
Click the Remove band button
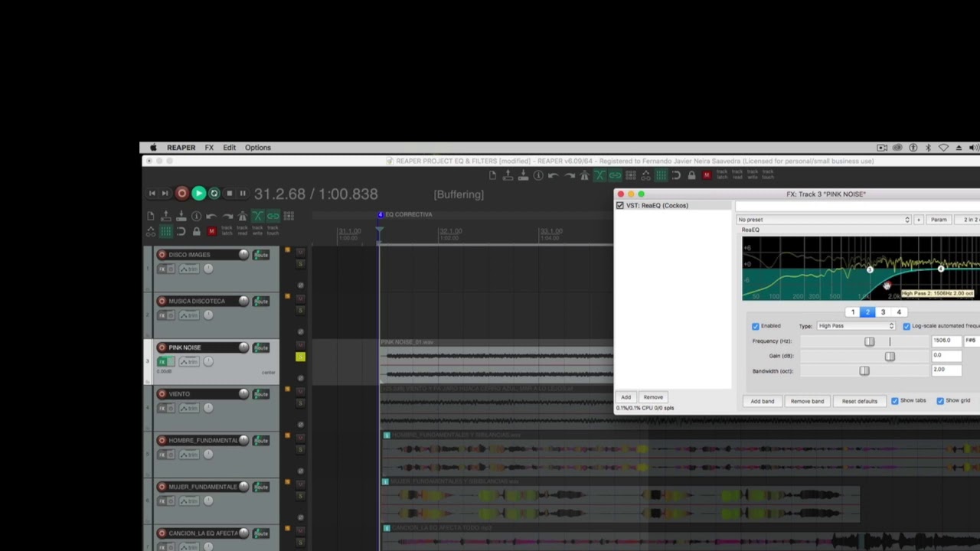(x=807, y=401)
